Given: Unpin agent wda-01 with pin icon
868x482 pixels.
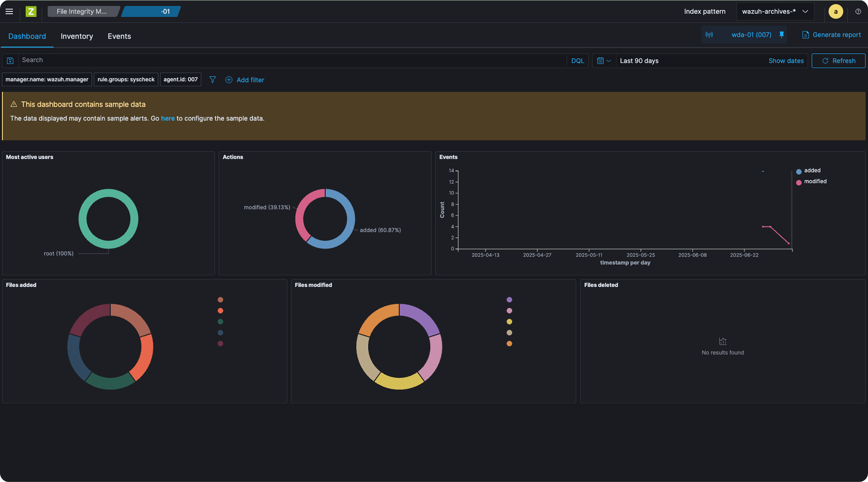Looking at the screenshot, I should pos(782,35).
